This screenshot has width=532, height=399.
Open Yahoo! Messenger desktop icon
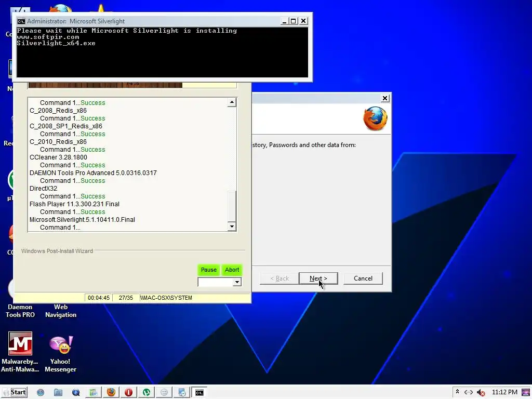(60, 354)
